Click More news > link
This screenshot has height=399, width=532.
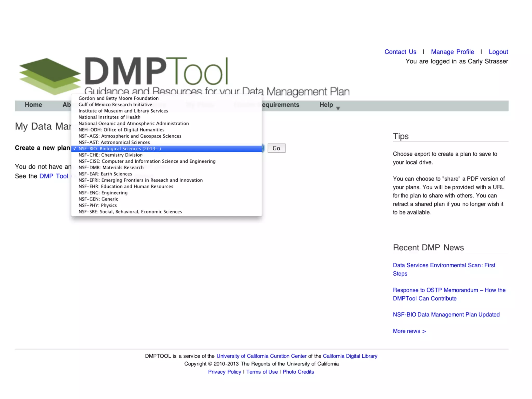tap(409, 331)
